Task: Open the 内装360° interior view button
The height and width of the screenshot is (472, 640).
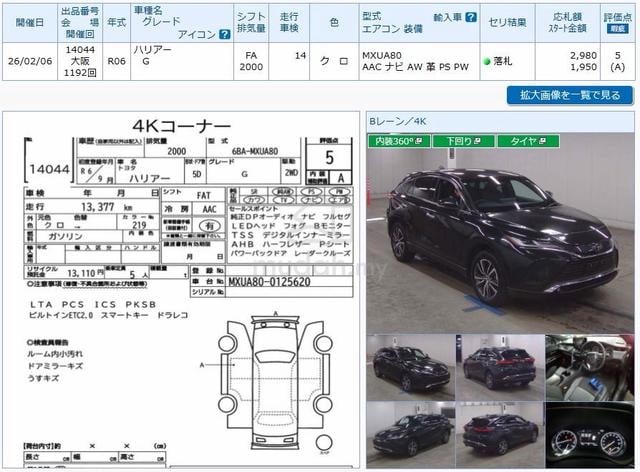Action: click(399, 141)
